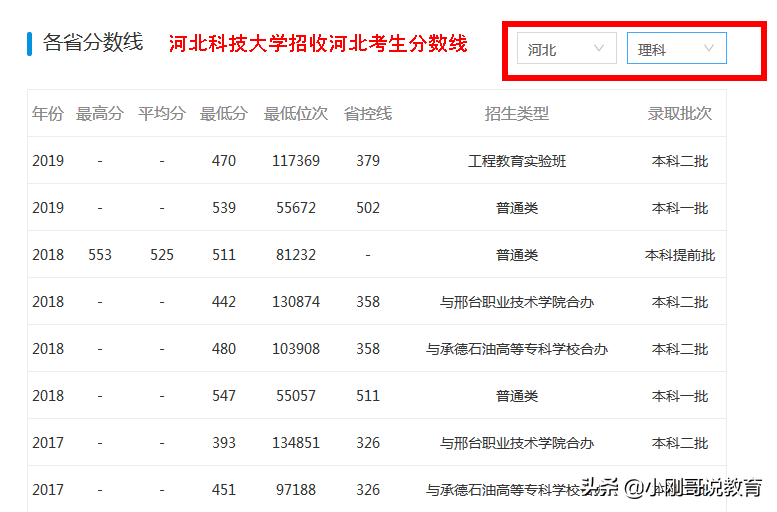The image size is (777, 512).
Task: Click control line 326 in the 393 row
Action: (x=368, y=443)
